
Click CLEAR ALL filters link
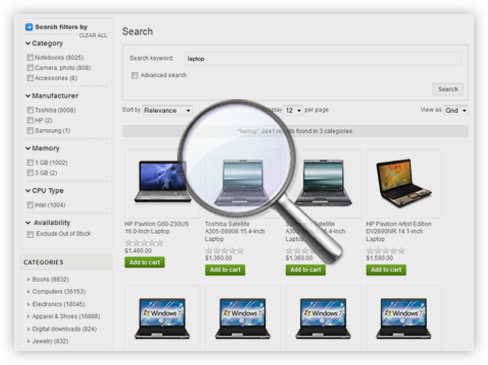pos(93,35)
